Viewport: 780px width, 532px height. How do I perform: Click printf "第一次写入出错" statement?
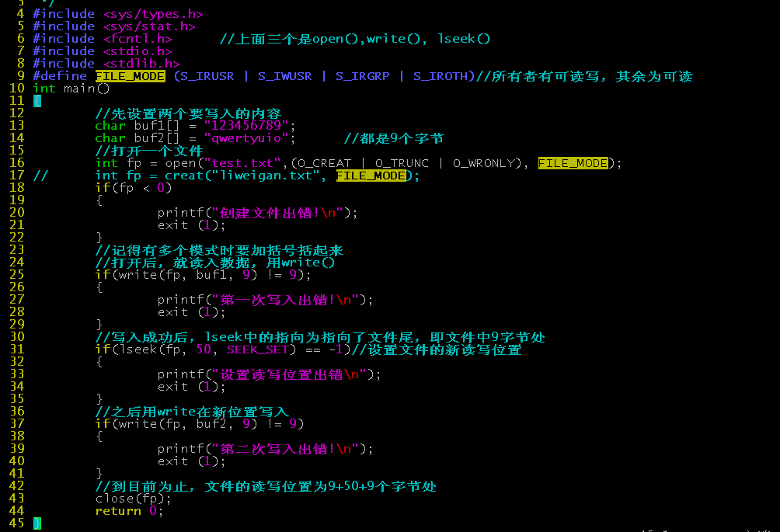coord(265,300)
